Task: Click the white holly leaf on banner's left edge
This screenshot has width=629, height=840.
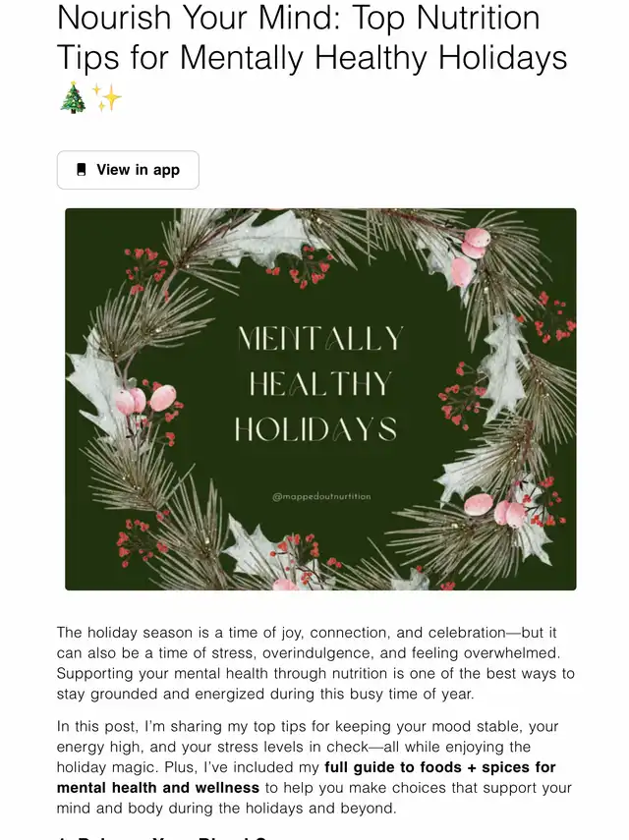Action: pos(94,383)
